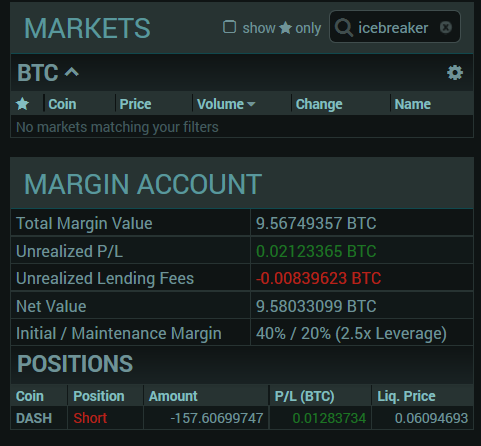Click the magnifier search icon
Image resolution: width=481 pixels, height=446 pixels.
tap(344, 27)
